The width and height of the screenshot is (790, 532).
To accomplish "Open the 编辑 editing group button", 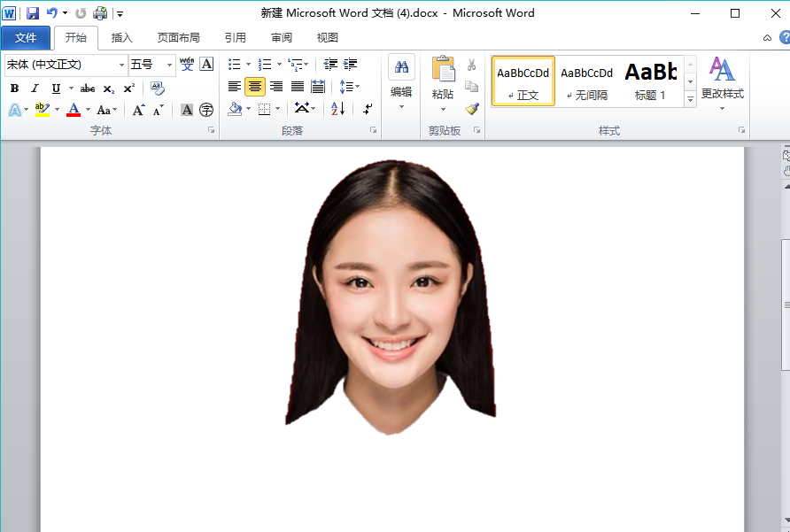I will tap(401, 82).
